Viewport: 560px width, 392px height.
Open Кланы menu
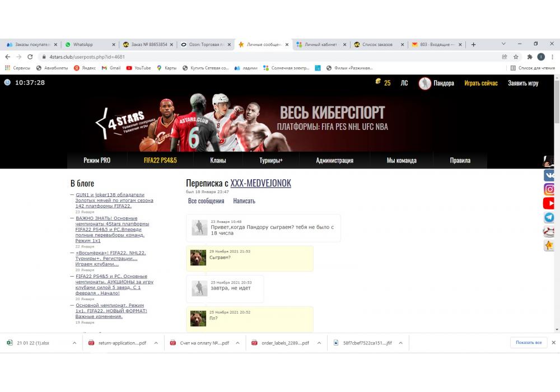click(218, 161)
